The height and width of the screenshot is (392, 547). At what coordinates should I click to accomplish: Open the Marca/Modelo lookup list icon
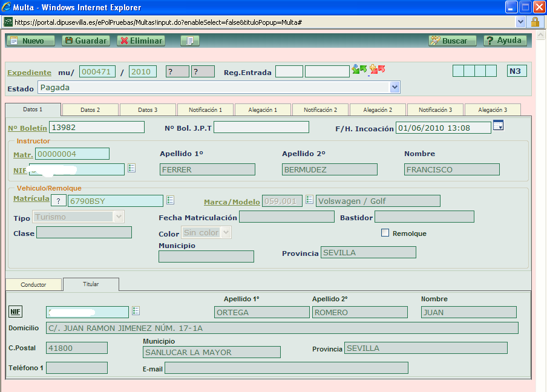click(309, 200)
